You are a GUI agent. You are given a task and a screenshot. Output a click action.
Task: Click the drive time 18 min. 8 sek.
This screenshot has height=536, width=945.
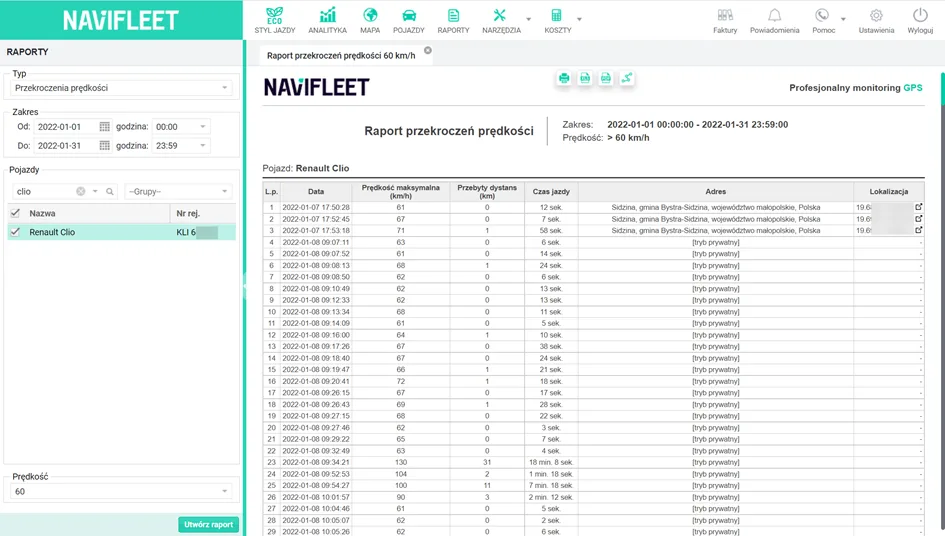click(x=551, y=462)
